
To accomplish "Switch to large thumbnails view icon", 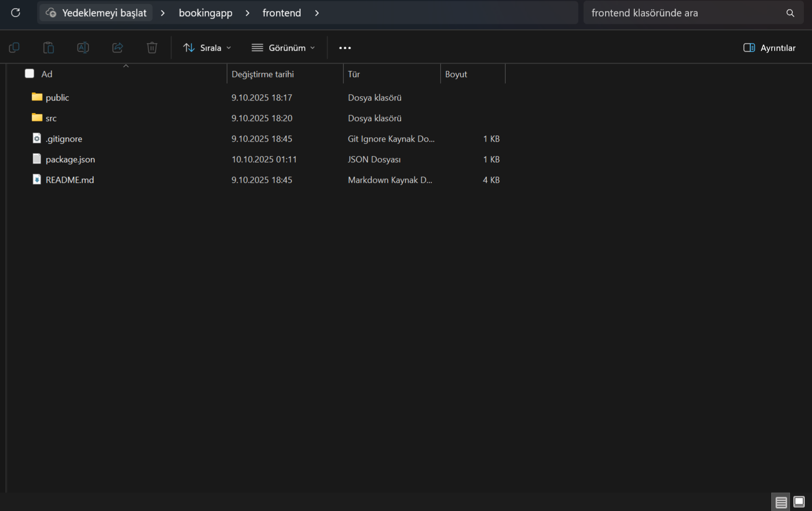I will 799,501.
